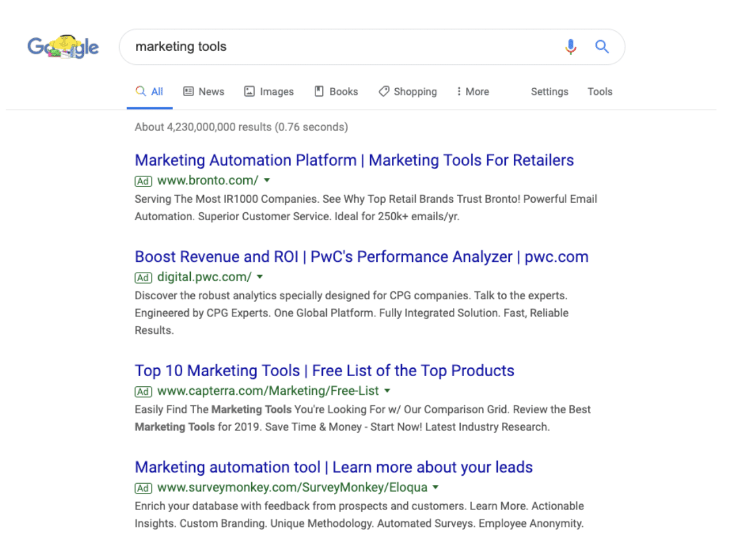Open the search Tools menu
Screen dimensions: 737x560
600,92
